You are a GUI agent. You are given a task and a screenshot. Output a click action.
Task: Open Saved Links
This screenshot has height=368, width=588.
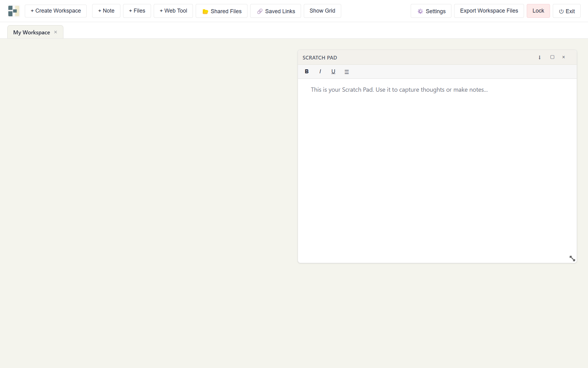click(275, 11)
